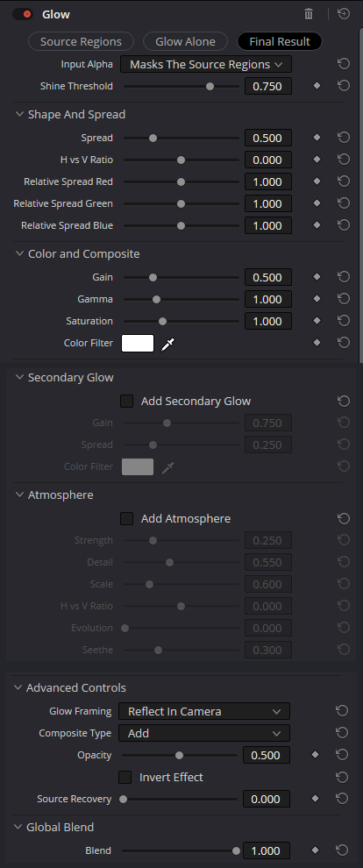363x868 pixels.
Task: Open the Composite Type dropdown
Action: click(x=204, y=733)
